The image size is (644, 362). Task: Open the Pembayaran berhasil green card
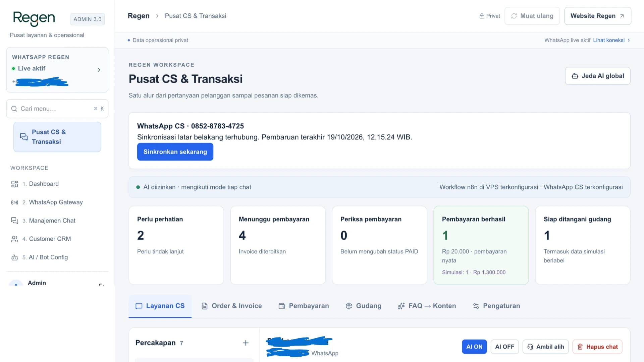tap(481, 245)
